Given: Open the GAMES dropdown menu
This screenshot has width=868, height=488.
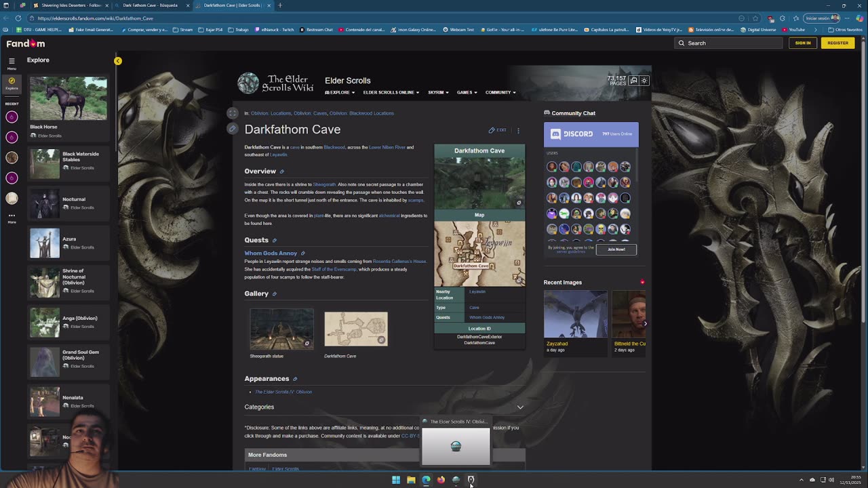Looking at the screenshot, I should coord(467,92).
